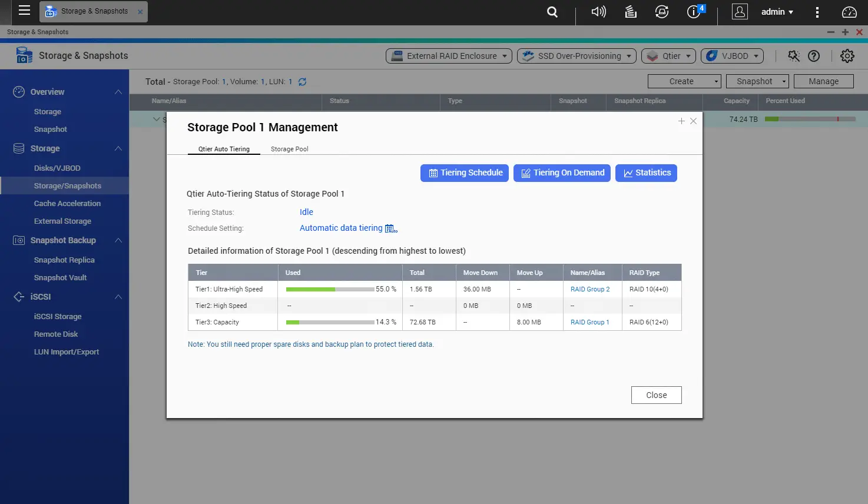
Task: Open the background tasks panel
Action: [x=630, y=12]
